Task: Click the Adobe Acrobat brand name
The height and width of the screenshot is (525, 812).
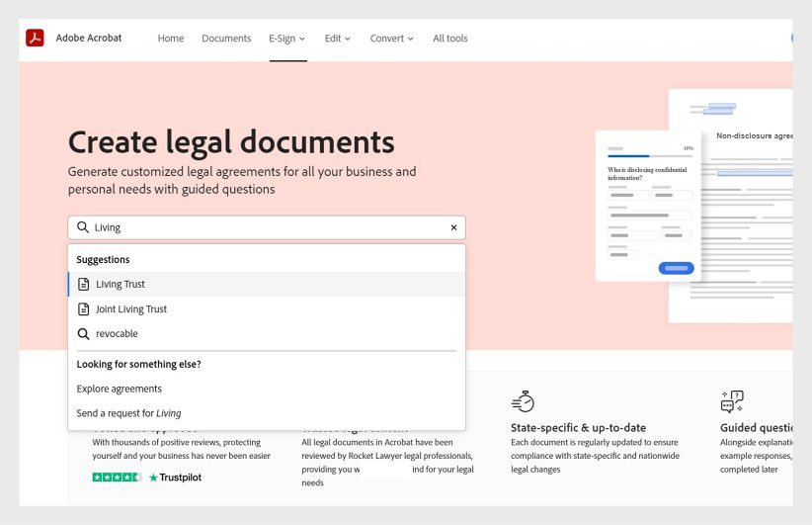Action: (89, 38)
